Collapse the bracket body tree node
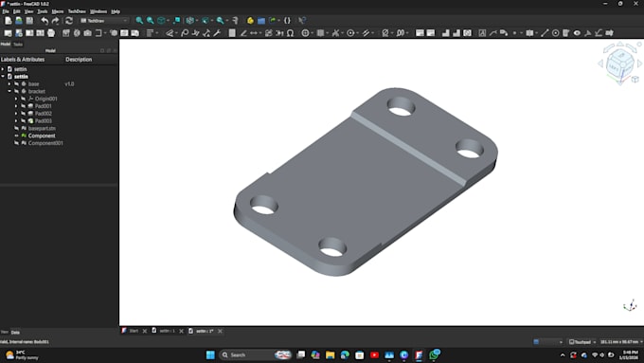This screenshot has width=644, height=363. click(x=9, y=91)
